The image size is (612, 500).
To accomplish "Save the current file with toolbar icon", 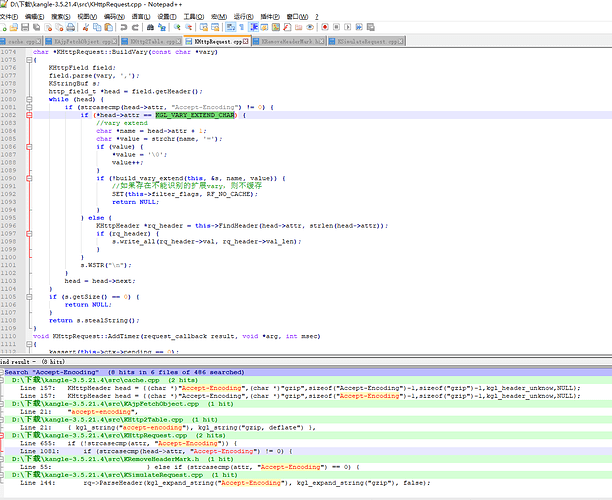I will (x=25, y=27).
